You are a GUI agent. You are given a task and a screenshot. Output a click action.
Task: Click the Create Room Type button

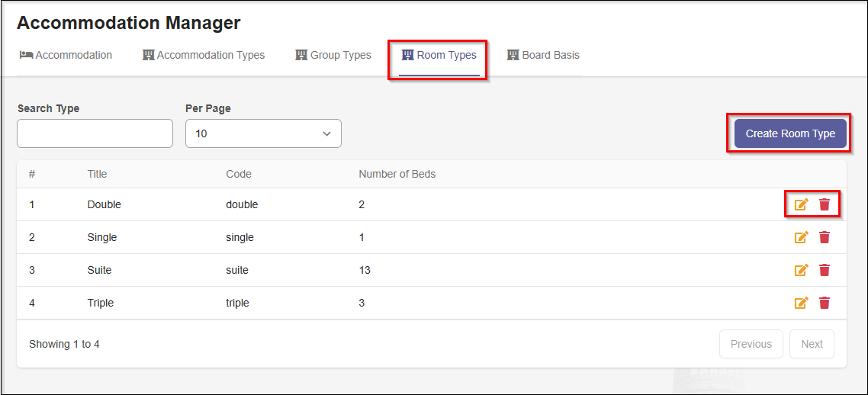[790, 133]
